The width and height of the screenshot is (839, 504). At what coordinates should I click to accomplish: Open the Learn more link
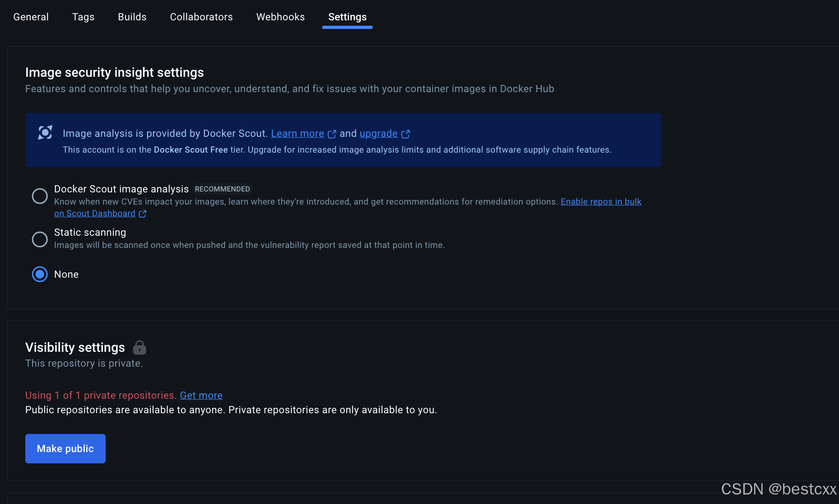tap(298, 134)
